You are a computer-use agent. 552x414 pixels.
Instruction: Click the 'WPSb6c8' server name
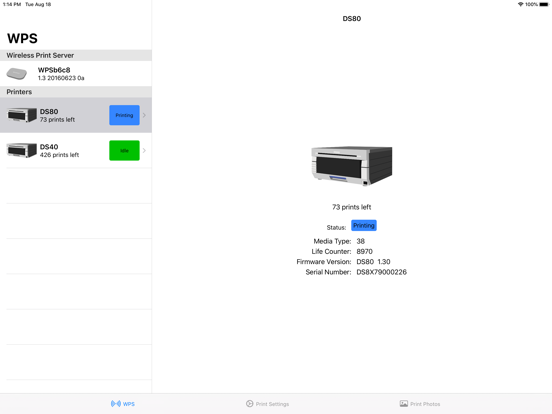tap(54, 70)
